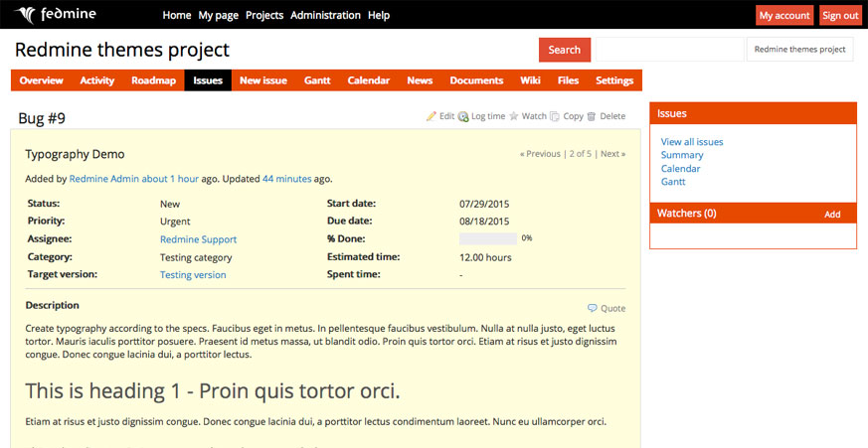Image resolution: width=868 pixels, height=448 pixels.
Task: Open the Gantt tab
Action: tap(317, 80)
